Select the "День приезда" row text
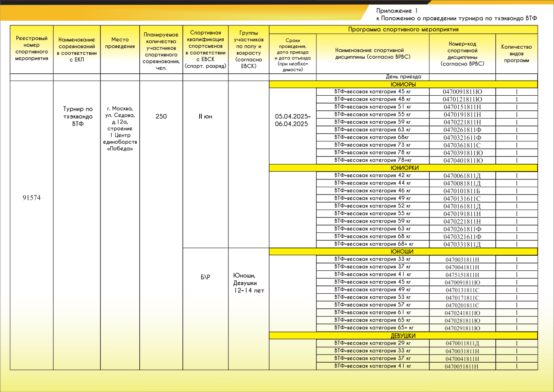The height and width of the screenshot is (392, 554). point(404,77)
